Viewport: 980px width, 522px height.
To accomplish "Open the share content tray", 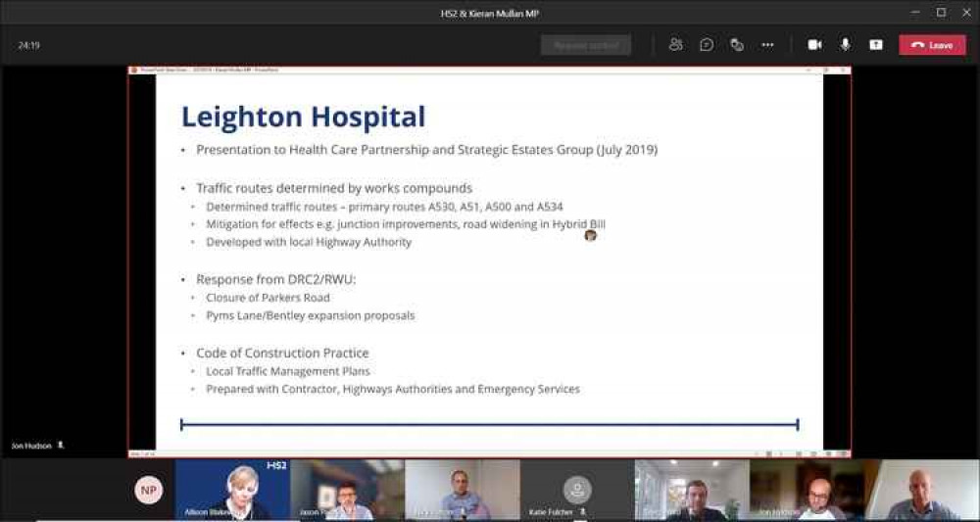I will click(x=875, y=45).
